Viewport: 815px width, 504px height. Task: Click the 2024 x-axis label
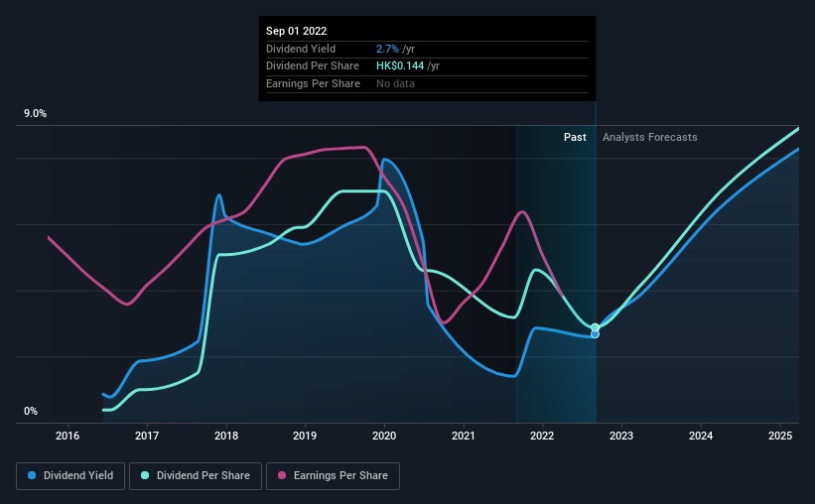coord(701,436)
